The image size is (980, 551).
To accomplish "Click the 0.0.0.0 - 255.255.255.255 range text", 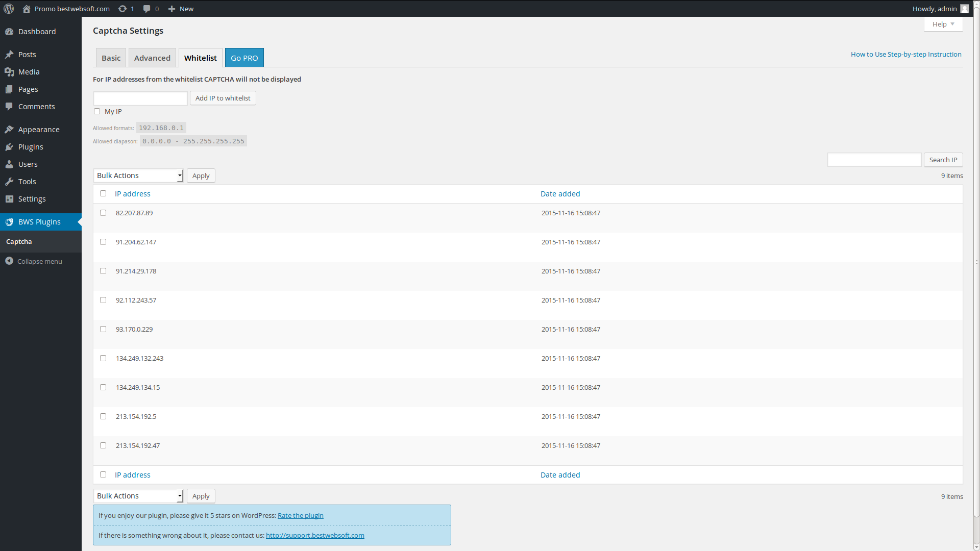I will [193, 141].
